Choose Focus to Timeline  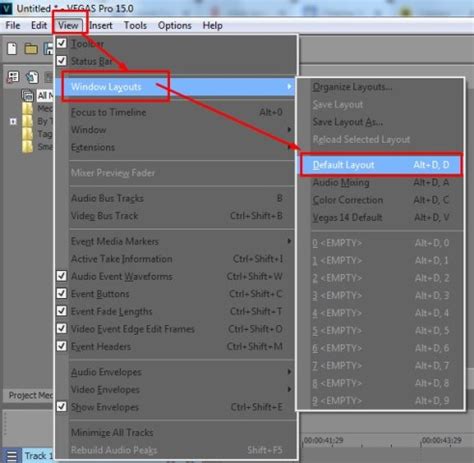(175, 112)
